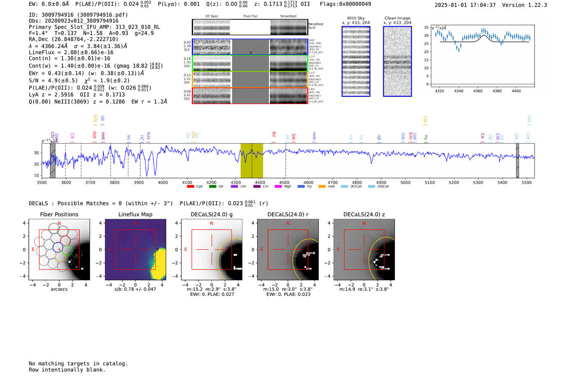This screenshot has width=576, height=392.
Task: Click the 'LineFlux = 2.00(±0.66)e-16' text
Action: coord(71,52)
